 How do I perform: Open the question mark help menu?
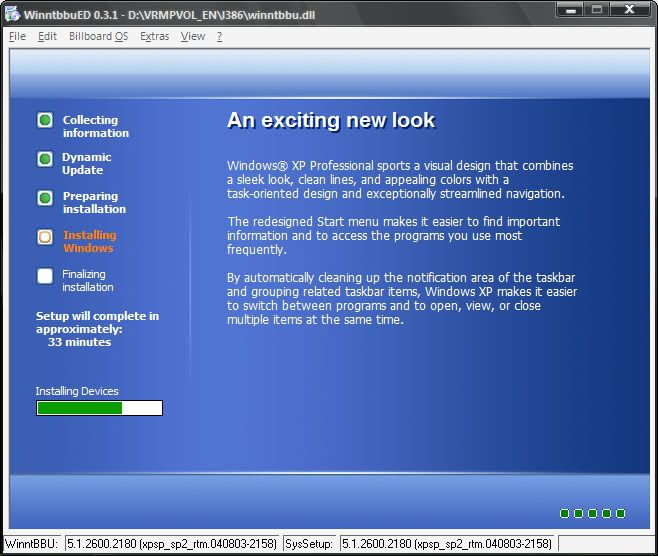pos(219,36)
